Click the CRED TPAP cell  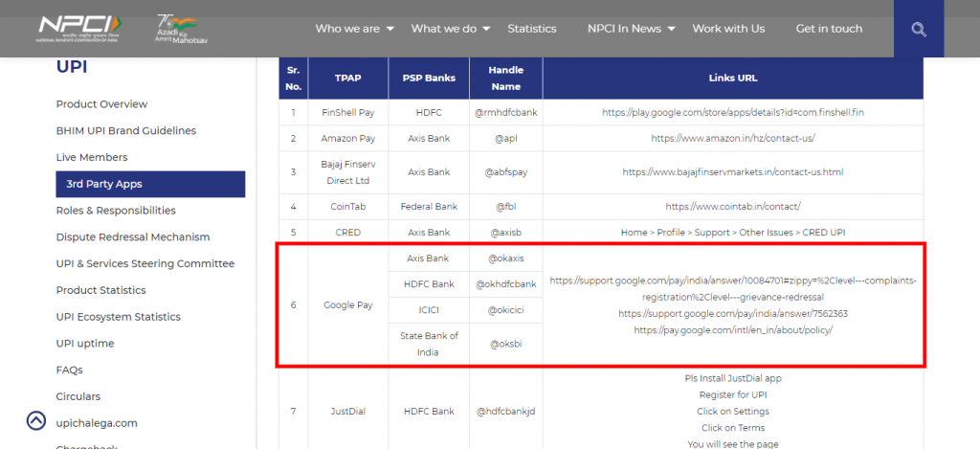pyautogui.click(x=348, y=232)
